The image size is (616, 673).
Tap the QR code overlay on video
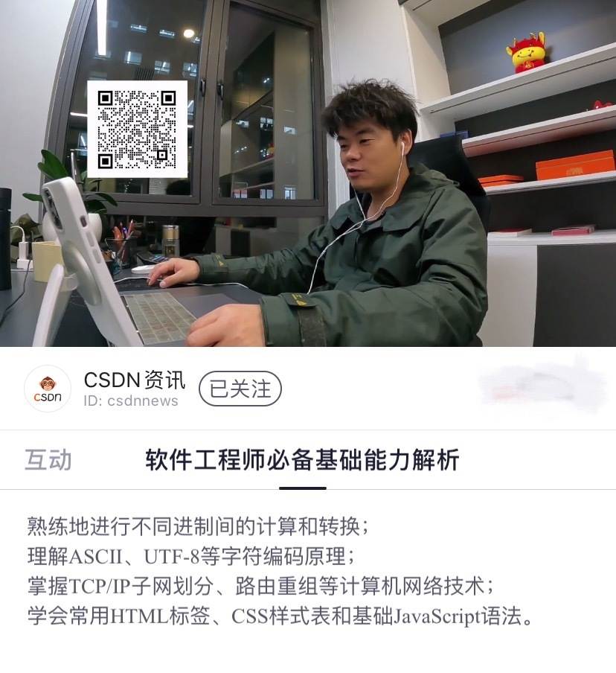[138, 130]
